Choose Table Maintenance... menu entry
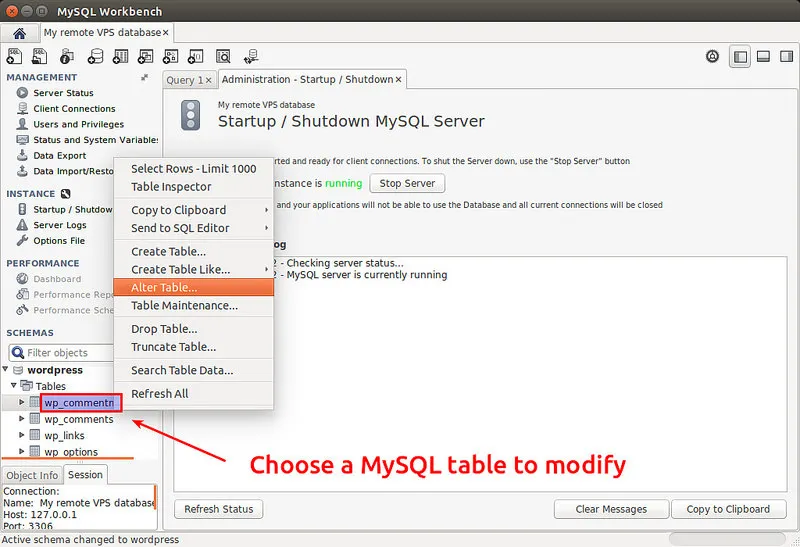The height and width of the screenshot is (547, 800). tap(193, 305)
